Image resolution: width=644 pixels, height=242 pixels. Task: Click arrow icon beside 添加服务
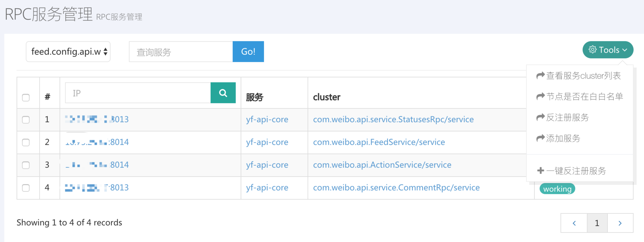tap(540, 138)
